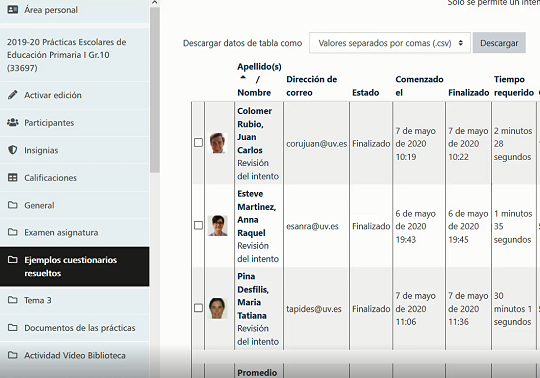Click the Descargar button
540x378 pixels.
499,43
